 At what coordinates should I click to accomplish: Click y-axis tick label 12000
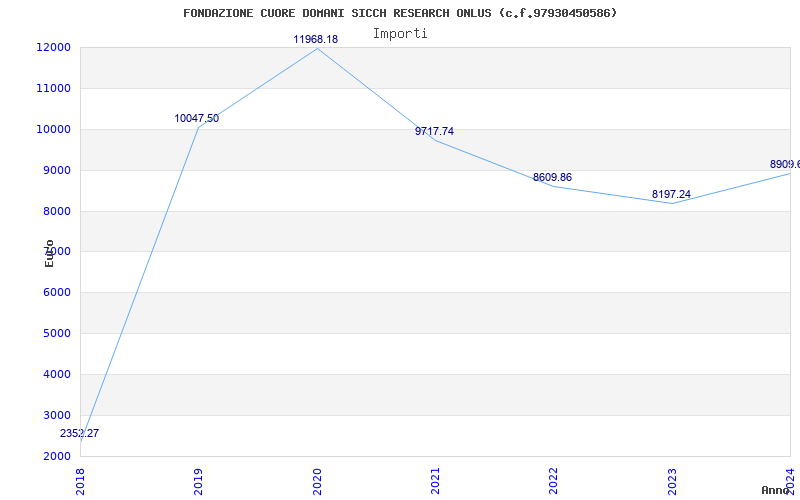[54, 47]
